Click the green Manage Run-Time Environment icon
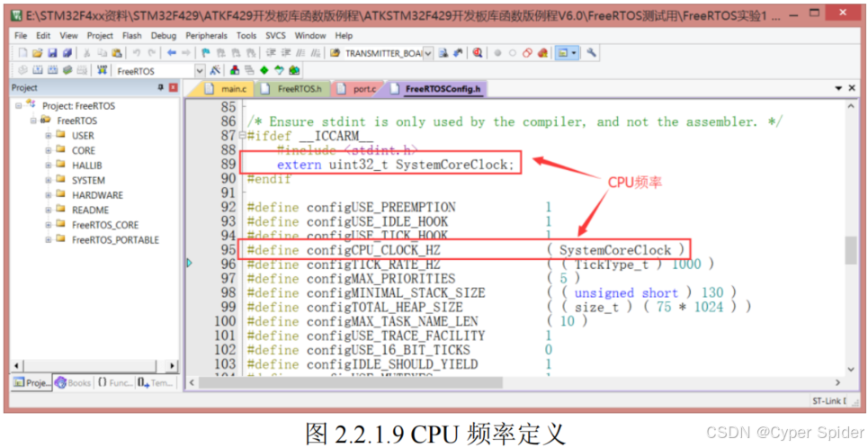Image resolution: width=868 pixels, height=448 pixels. [x=264, y=70]
